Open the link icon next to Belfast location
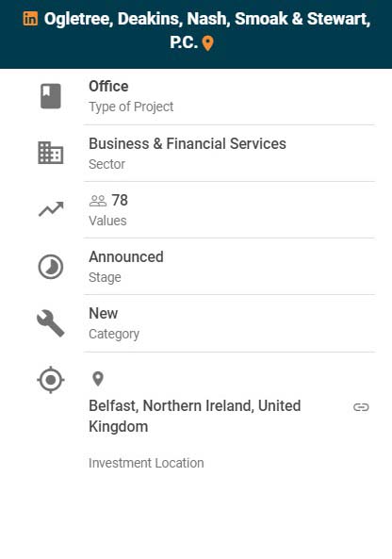The height and width of the screenshot is (559, 392). [x=361, y=407]
